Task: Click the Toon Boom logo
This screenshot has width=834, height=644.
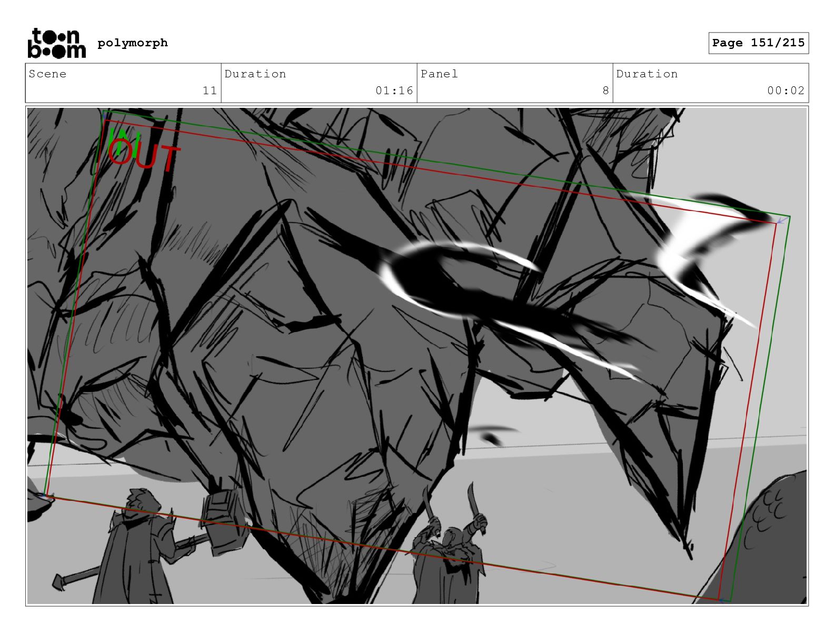Action: tap(56, 43)
